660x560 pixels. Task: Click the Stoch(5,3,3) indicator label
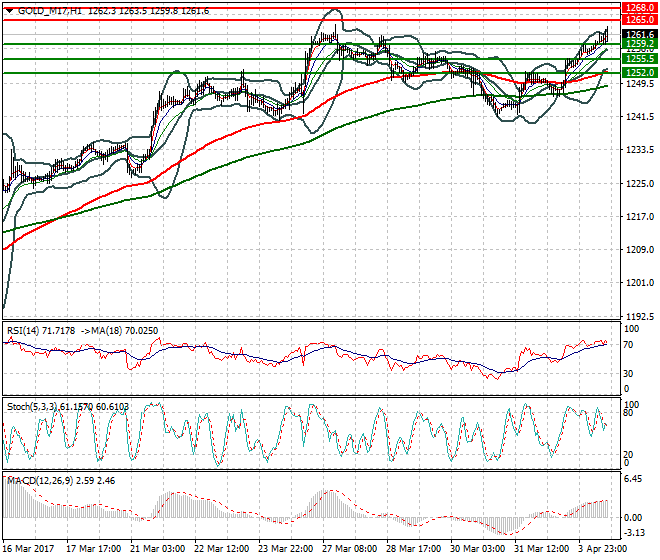(x=33, y=407)
